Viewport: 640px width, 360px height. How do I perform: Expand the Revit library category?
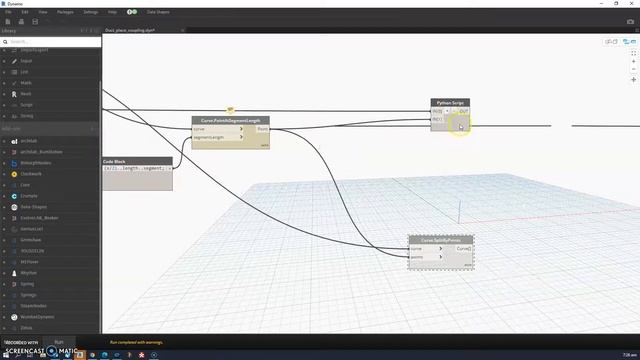pyautogui.click(x=4, y=94)
